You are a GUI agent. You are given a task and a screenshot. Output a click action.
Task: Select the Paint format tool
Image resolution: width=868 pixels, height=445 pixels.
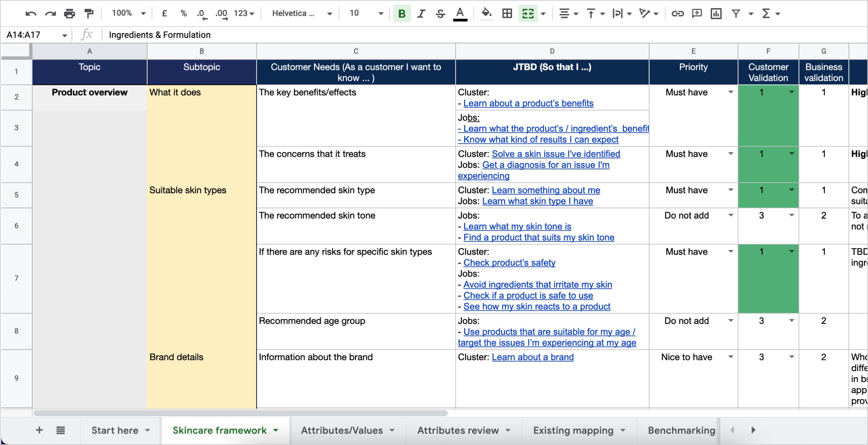pyautogui.click(x=89, y=14)
